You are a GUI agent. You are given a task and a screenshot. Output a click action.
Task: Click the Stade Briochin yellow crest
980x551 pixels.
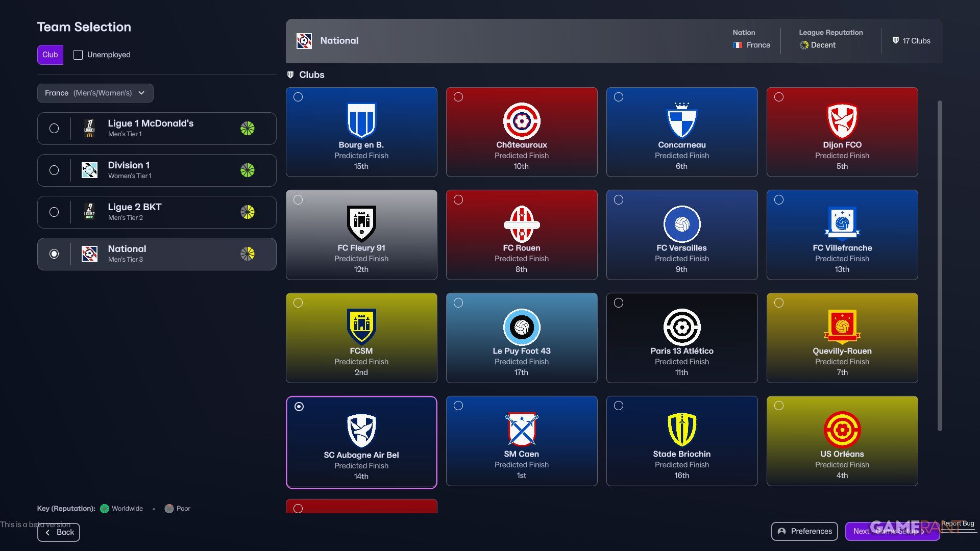coord(681,429)
